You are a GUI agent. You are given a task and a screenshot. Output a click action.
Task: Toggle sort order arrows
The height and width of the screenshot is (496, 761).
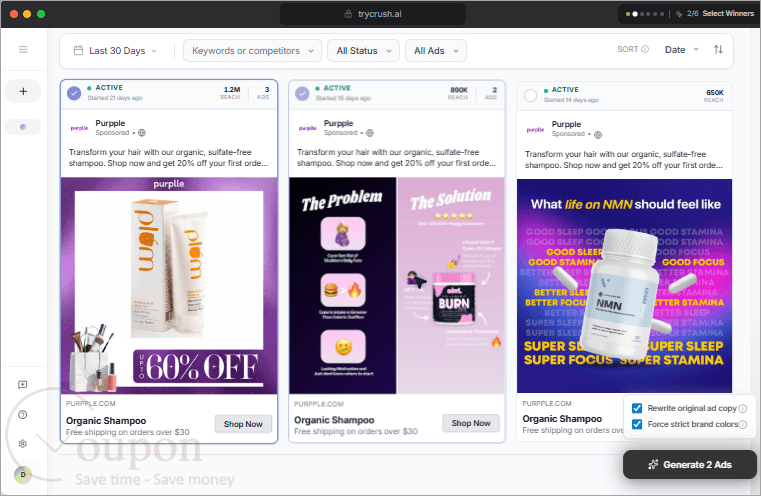[x=718, y=49]
